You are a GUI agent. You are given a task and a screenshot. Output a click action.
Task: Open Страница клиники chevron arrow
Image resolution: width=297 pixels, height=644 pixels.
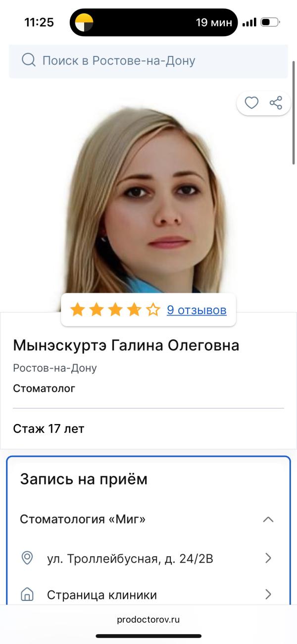(x=268, y=594)
